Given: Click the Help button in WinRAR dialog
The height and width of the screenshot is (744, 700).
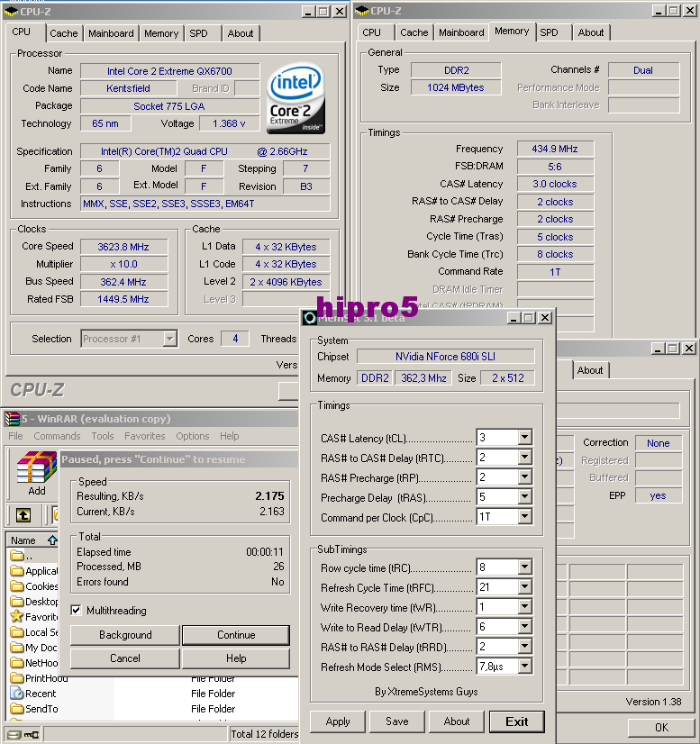Looking at the screenshot, I should [236, 658].
